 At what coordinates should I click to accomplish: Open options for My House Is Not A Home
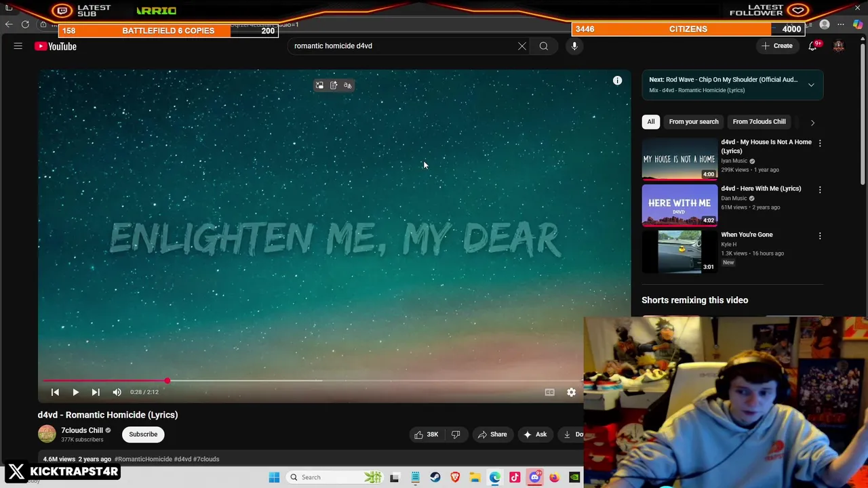click(x=820, y=143)
